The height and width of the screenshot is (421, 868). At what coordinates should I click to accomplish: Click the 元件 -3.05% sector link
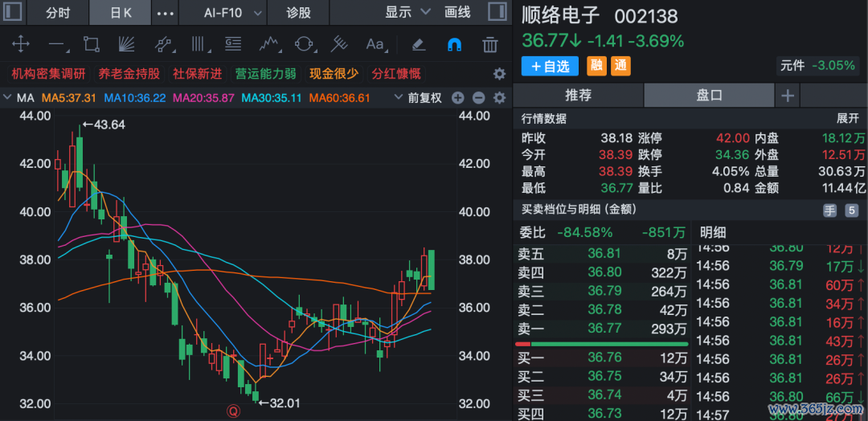pyautogui.click(x=817, y=65)
